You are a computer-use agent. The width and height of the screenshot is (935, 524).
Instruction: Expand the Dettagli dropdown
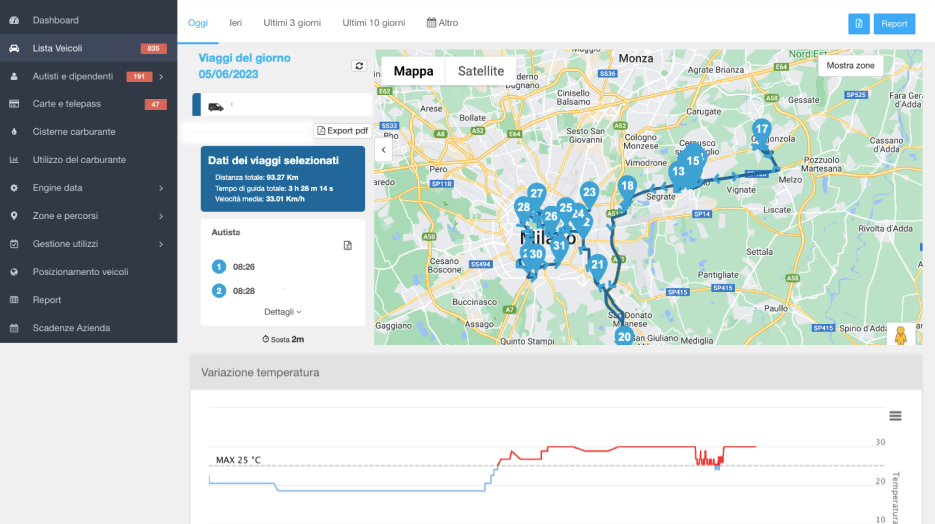click(283, 312)
